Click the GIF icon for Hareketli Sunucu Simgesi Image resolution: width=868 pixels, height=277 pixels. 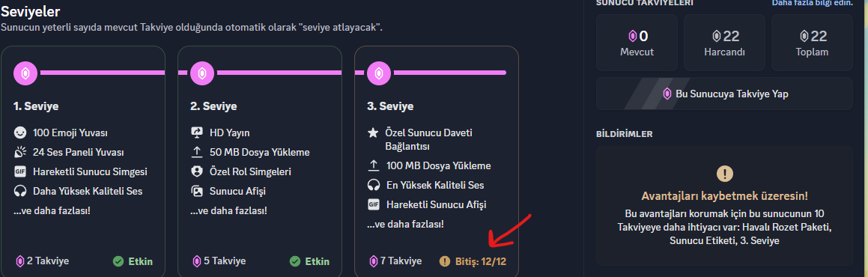coord(20,171)
